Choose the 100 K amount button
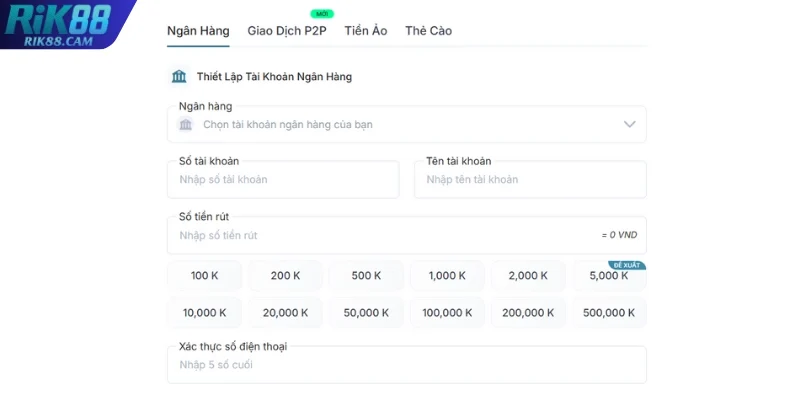 pos(205,276)
